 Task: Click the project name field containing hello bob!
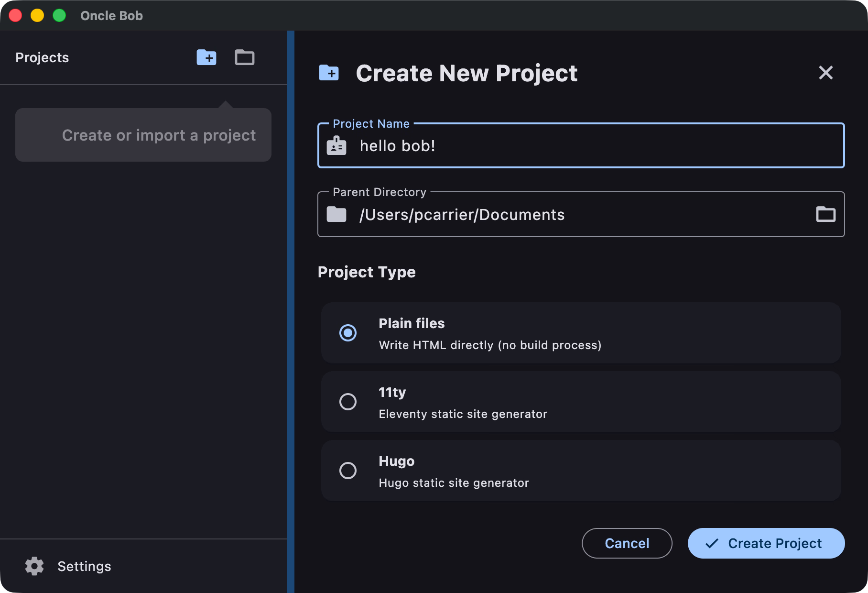pos(526,145)
